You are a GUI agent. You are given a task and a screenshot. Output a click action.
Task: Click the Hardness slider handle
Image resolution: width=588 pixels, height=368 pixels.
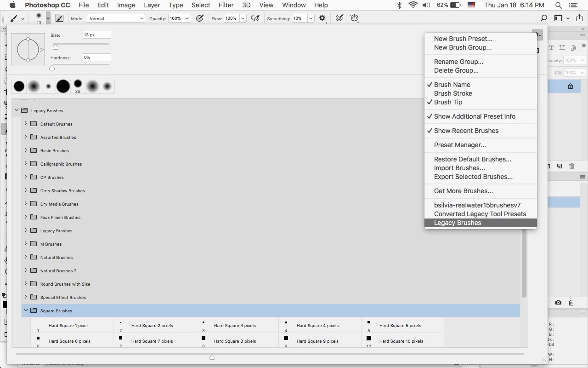52,68
